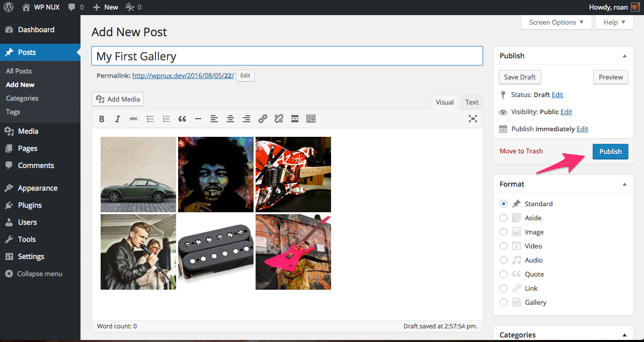Enable distraction-free writing mode

(473, 119)
